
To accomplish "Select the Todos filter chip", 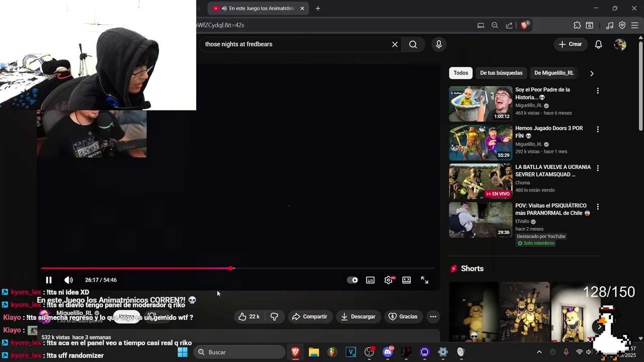I will click(x=461, y=73).
